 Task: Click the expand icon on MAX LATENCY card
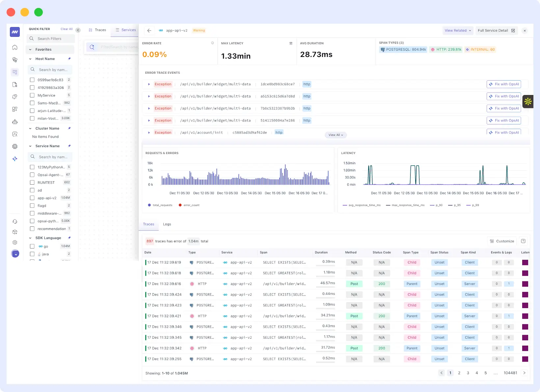click(291, 43)
